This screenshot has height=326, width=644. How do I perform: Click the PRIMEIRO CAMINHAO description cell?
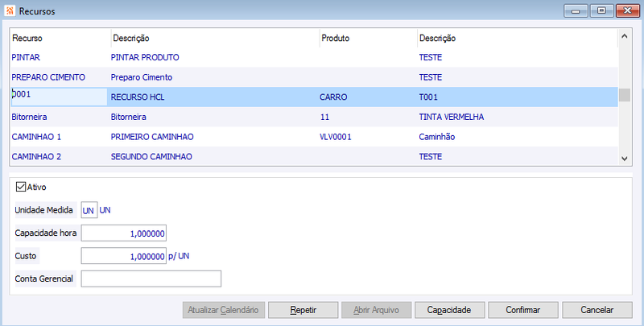(x=152, y=137)
